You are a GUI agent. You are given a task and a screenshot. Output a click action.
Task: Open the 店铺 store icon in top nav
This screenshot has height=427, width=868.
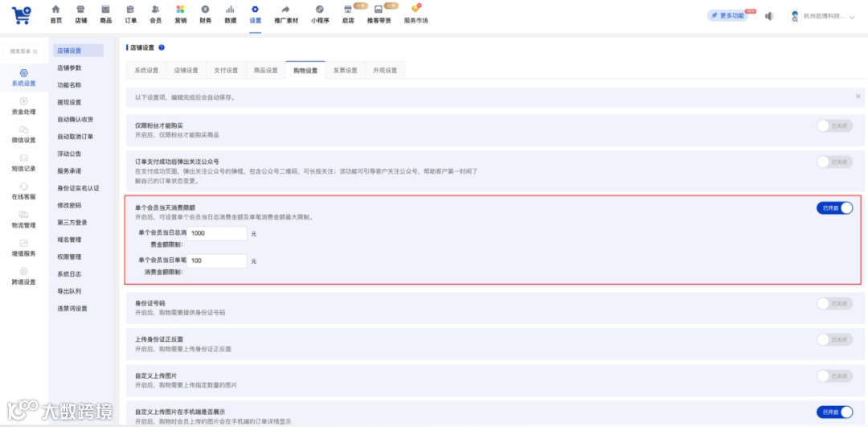[81, 10]
